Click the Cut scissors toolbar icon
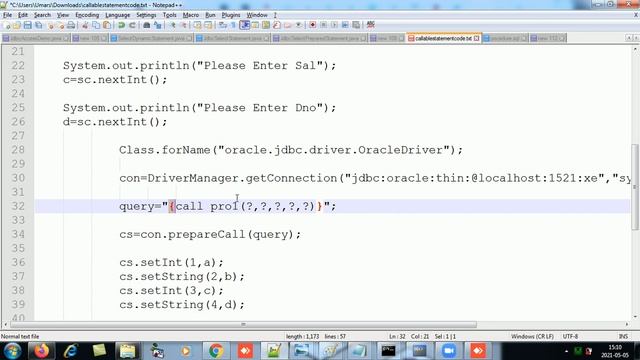This screenshot has height=360, width=640. click(x=85, y=25)
